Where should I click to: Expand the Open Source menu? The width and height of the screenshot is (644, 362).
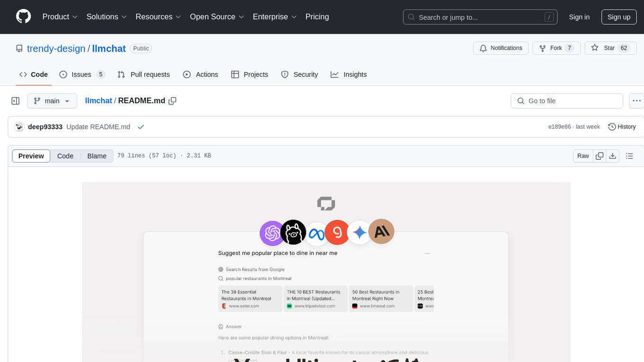point(217,17)
